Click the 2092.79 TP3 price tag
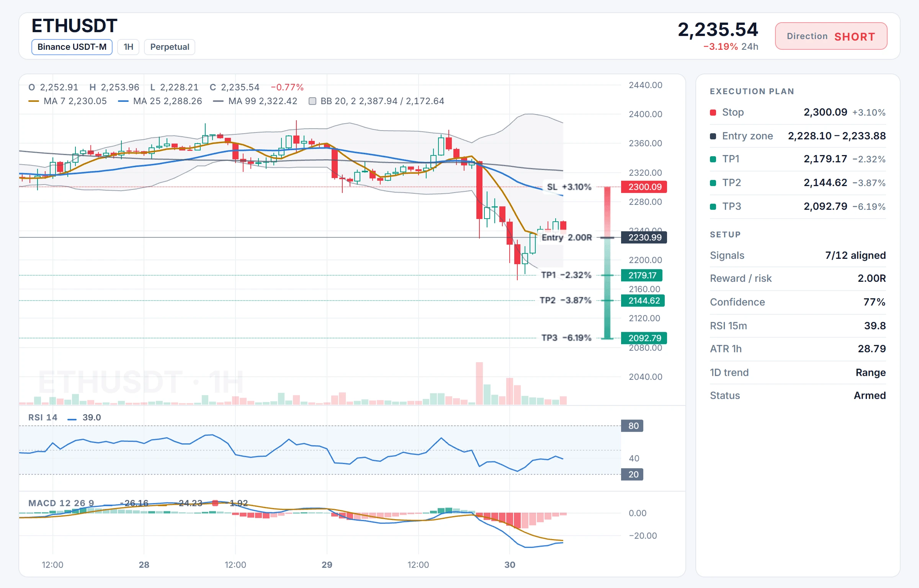Screen dimensions: 919x588 [x=644, y=338]
